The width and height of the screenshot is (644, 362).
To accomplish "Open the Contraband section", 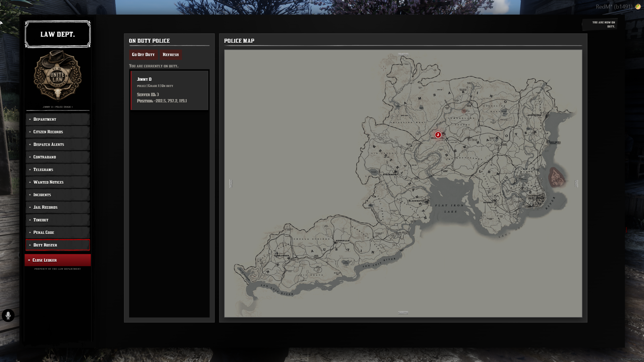I will point(58,157).
